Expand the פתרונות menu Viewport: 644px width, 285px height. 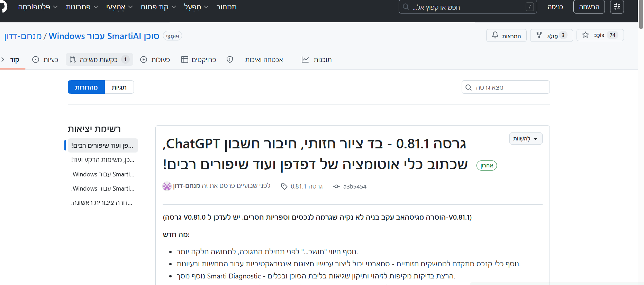(82, 7)
